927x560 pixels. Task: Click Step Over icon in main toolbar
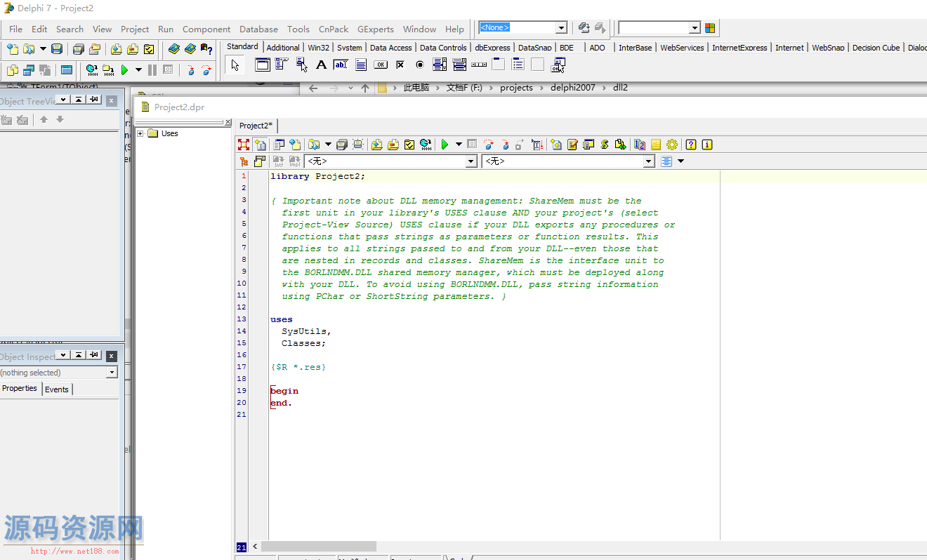[x=206, y=70]
